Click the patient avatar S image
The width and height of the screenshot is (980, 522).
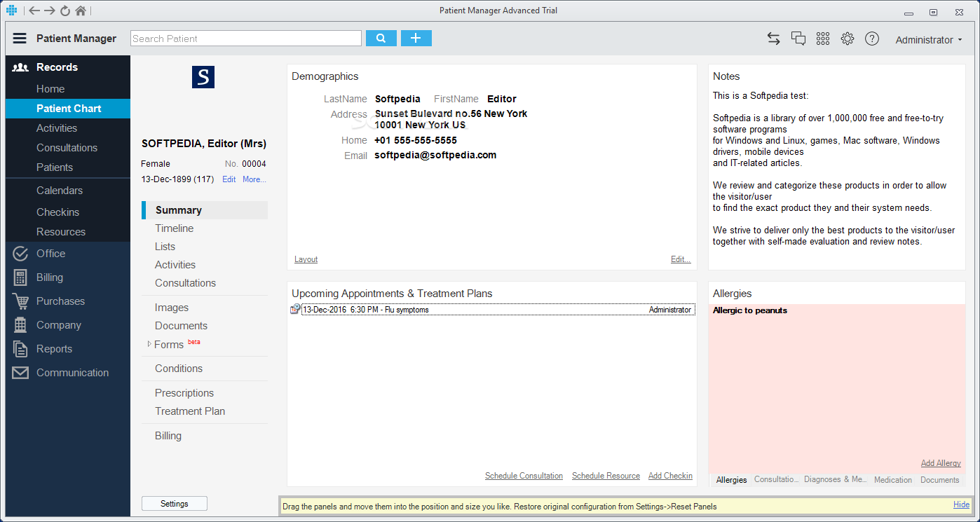[x=203, y=77]
